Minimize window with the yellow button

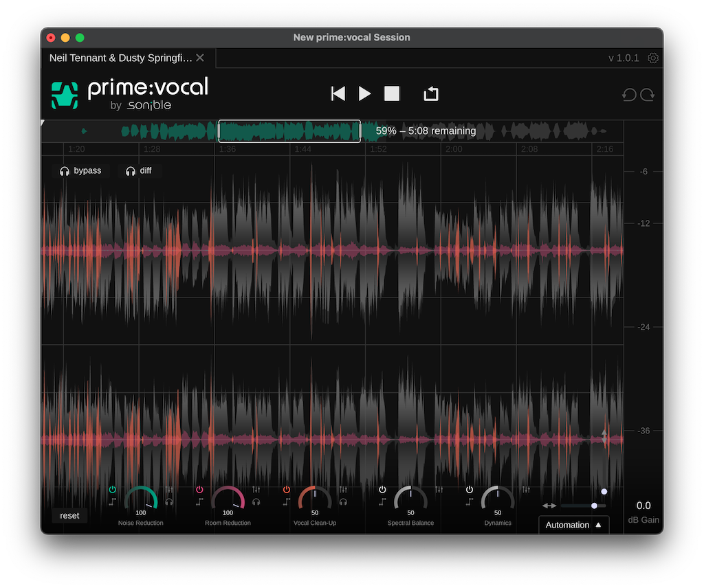point(65,38)
